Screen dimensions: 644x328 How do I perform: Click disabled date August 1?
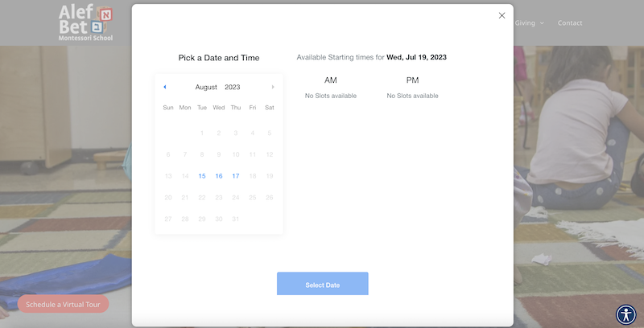[202, 133]
